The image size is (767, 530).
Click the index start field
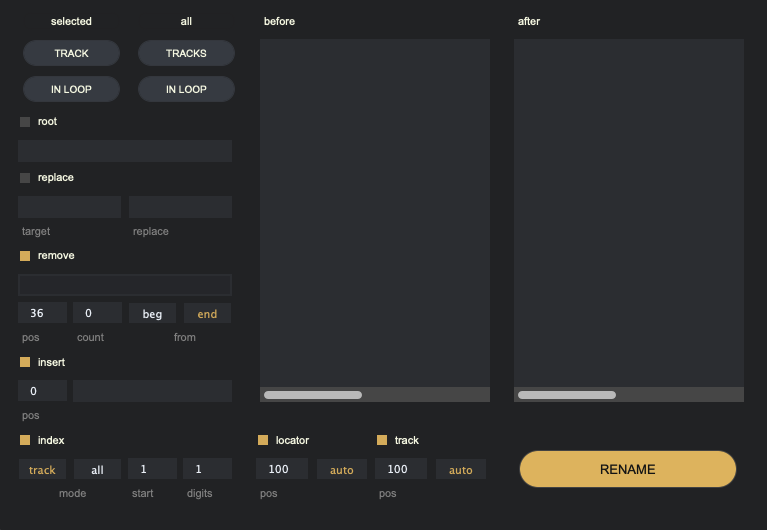point(152,469)
